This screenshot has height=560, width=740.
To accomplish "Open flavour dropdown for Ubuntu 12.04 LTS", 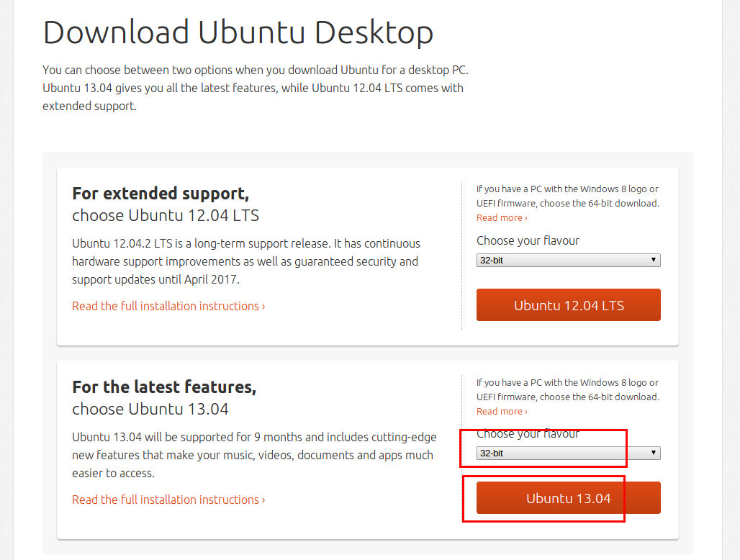I will [568, 261].
